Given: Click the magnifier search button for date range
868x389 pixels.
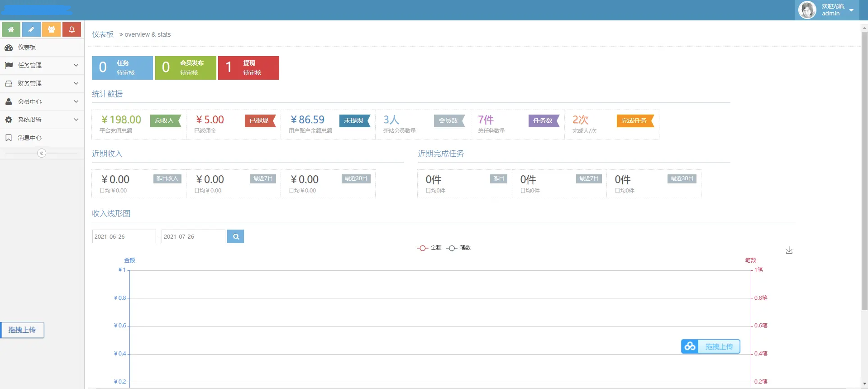Looking at the screenshot, I should tap(235, 236).
